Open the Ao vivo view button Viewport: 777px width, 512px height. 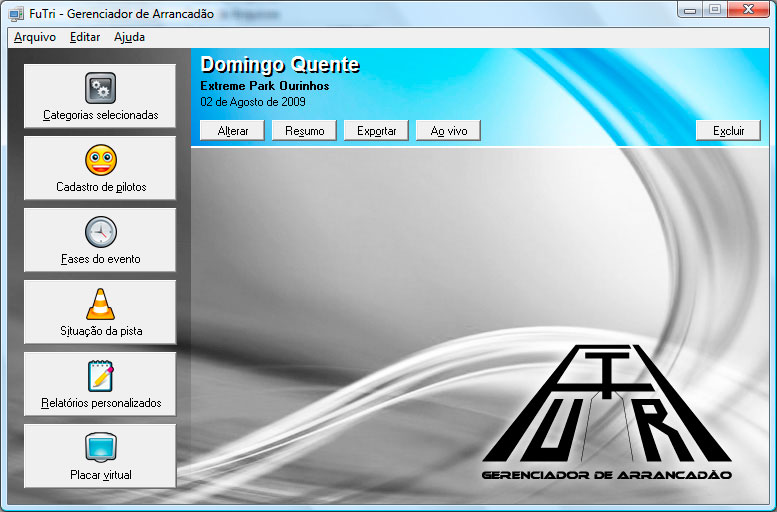point(448,131)
